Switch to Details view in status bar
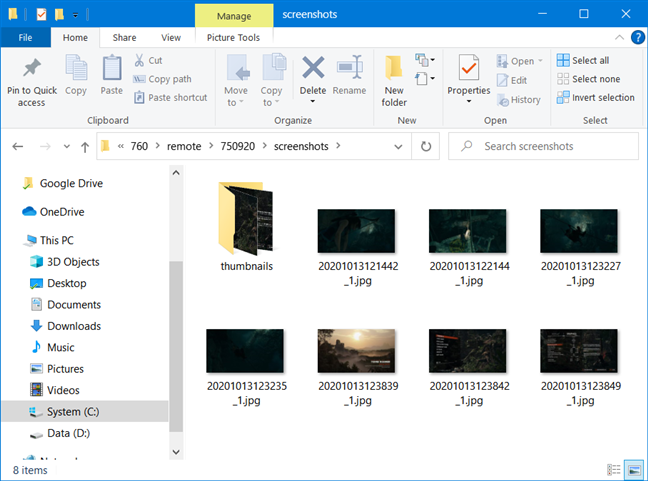This screenshot has height=481, width=648. click(614, 469)
